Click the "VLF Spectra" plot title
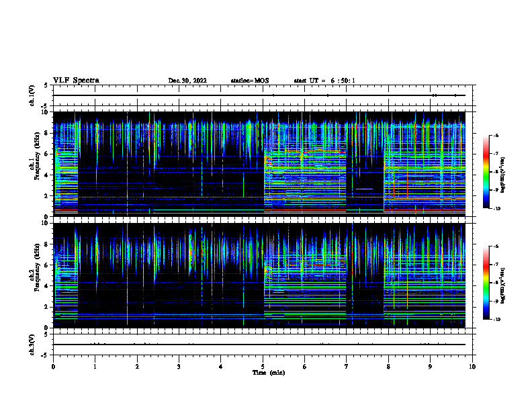Image resolution: width=532 pixels, height=411 pixels. point(76,80)
